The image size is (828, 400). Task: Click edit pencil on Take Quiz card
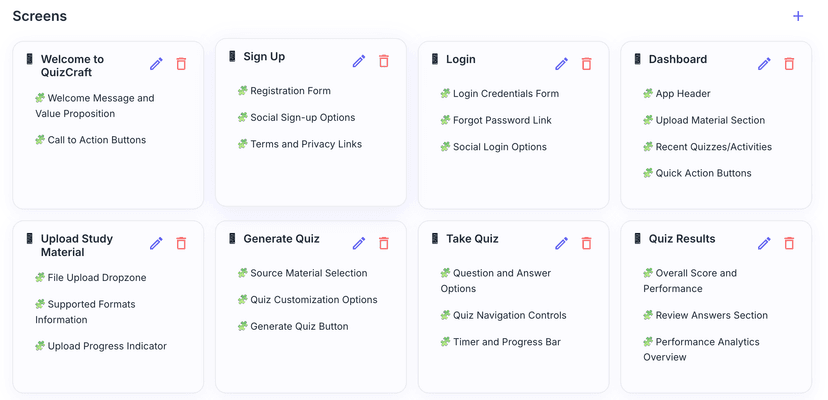561,243
